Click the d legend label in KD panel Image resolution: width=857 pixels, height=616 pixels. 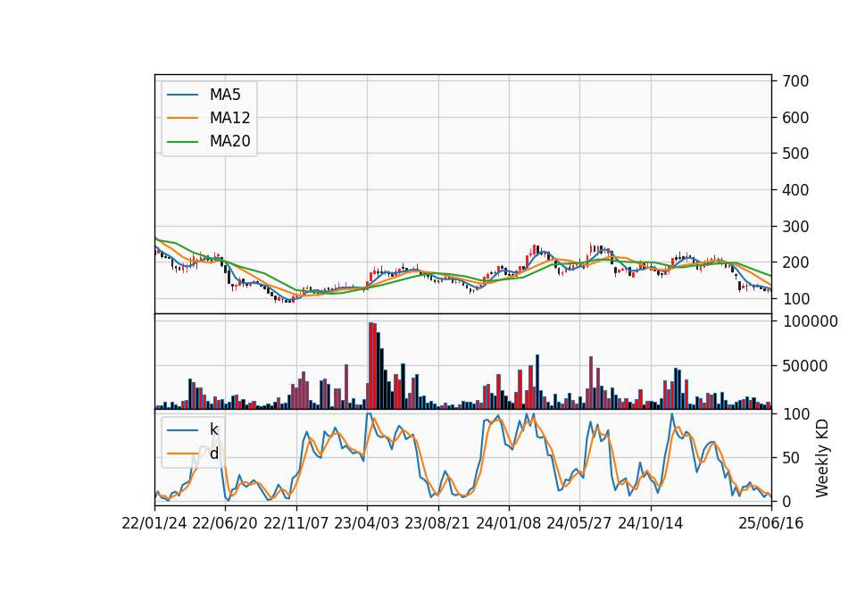click(x=213, y=454)
